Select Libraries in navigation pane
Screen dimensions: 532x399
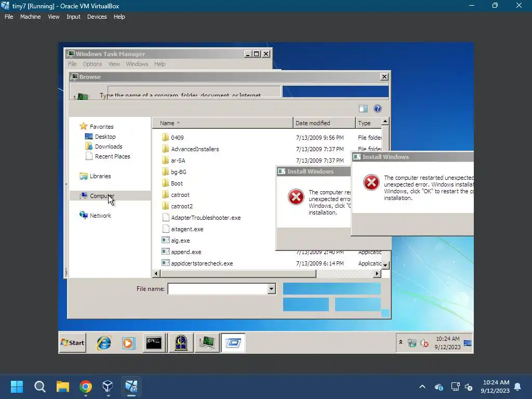100,176
